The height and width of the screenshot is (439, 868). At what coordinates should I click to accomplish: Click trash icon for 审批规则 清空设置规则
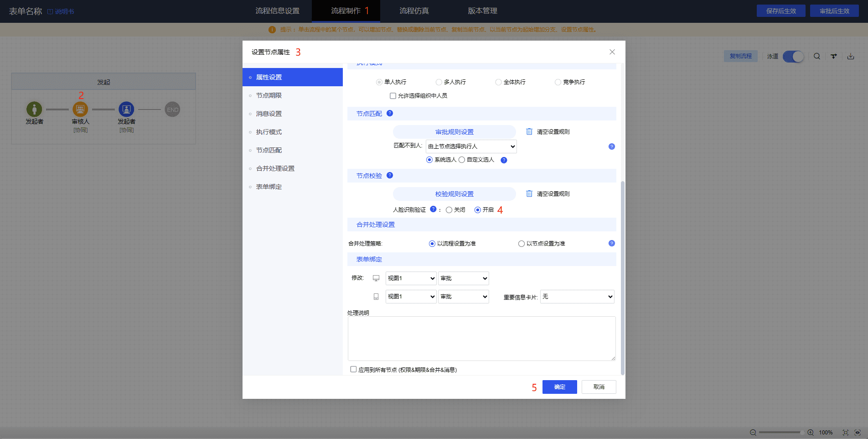pos(529,131)
